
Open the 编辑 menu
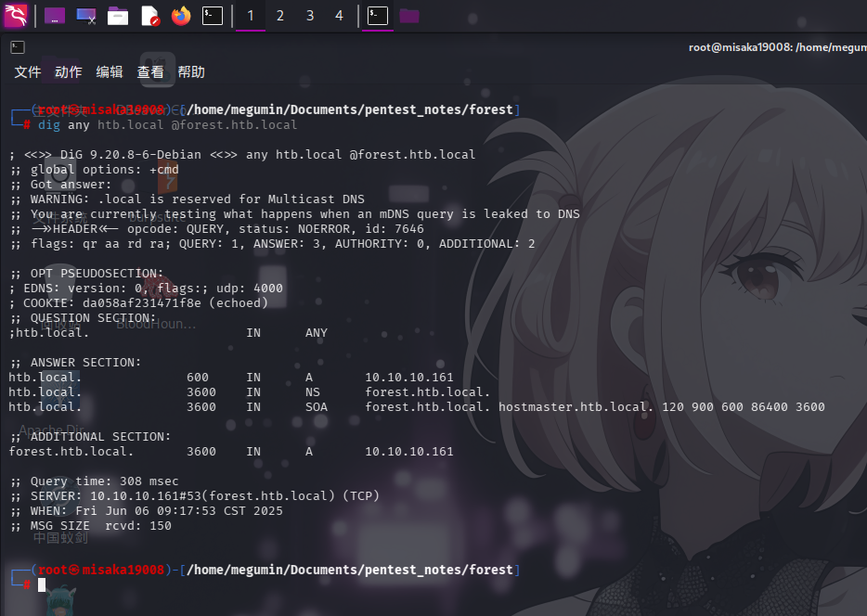(x=110, y=72)
